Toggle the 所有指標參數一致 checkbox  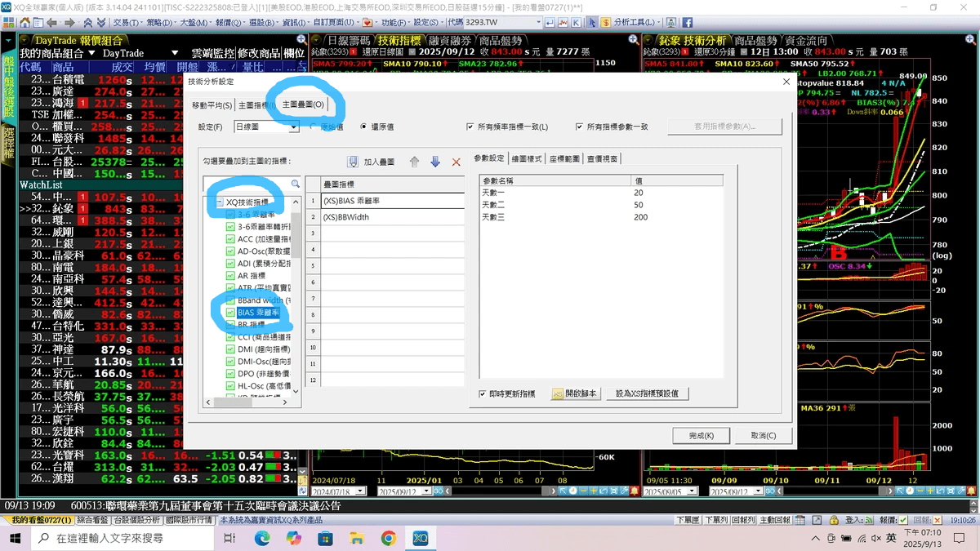tap(580, 127)
